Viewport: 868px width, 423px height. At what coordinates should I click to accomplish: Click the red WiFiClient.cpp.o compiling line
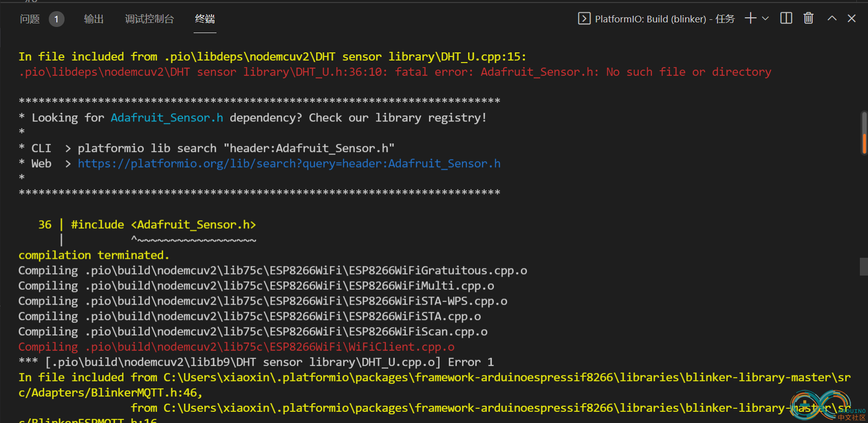(x=236, y=347)
